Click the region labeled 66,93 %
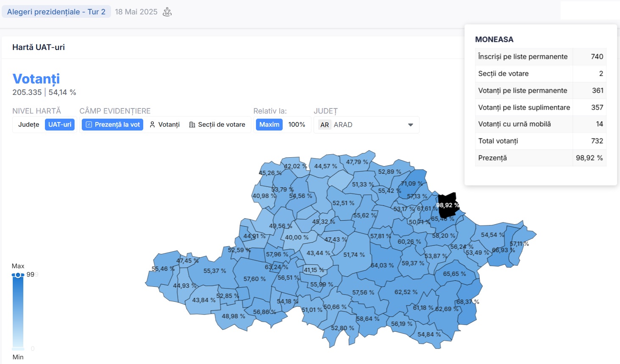 pos(503,250)
